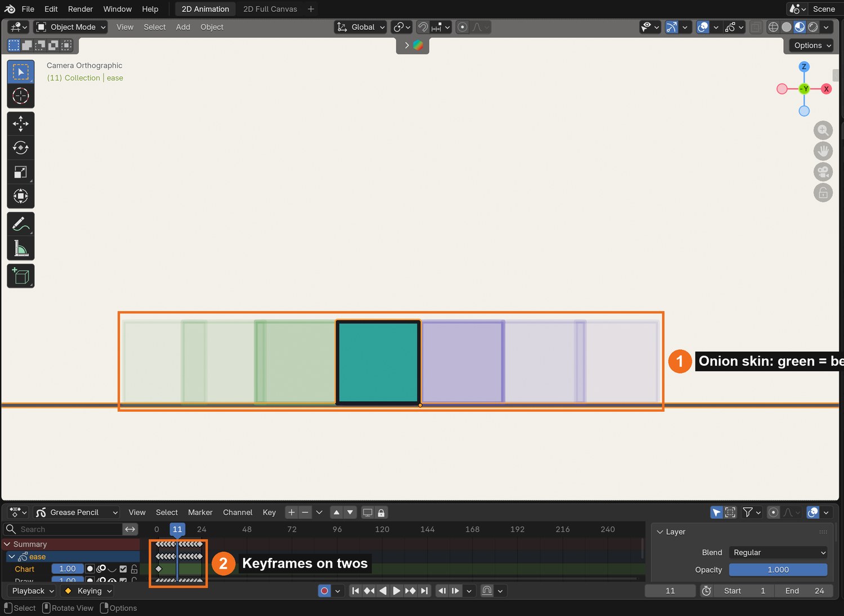Toggle the Chart layer checkbox
The height and width of the screenshot is (616, 844).
click(x=123, y=569)
